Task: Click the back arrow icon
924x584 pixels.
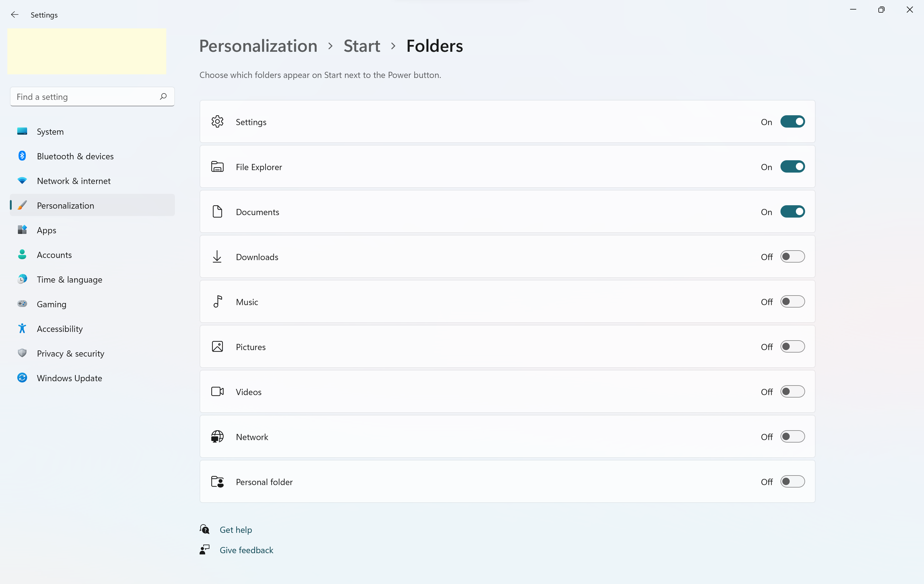Action: pos(14,14)
